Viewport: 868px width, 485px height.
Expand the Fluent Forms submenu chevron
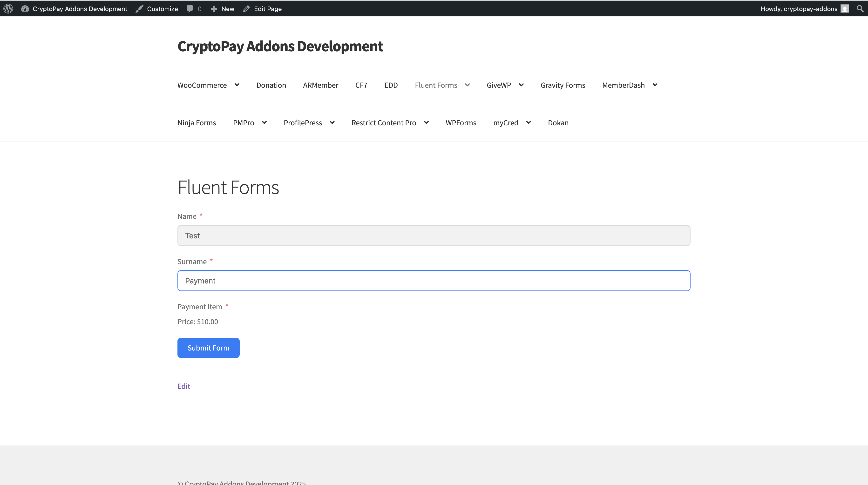click(x=467, y=85)
